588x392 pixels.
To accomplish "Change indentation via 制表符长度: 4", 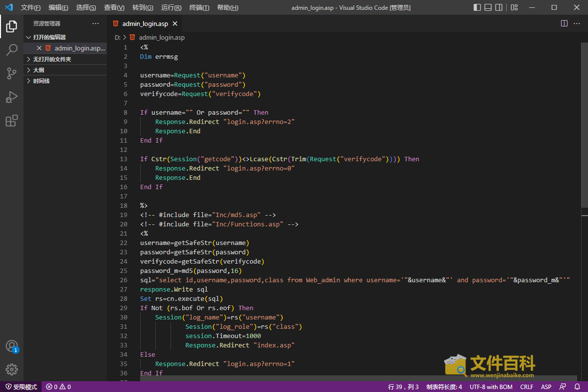I will [444, 387].
